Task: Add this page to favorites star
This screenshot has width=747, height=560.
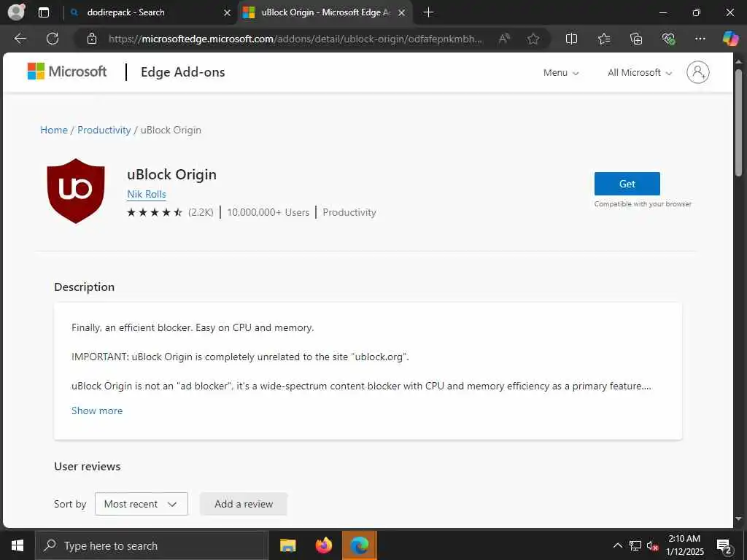Action: tap(533, 39)
